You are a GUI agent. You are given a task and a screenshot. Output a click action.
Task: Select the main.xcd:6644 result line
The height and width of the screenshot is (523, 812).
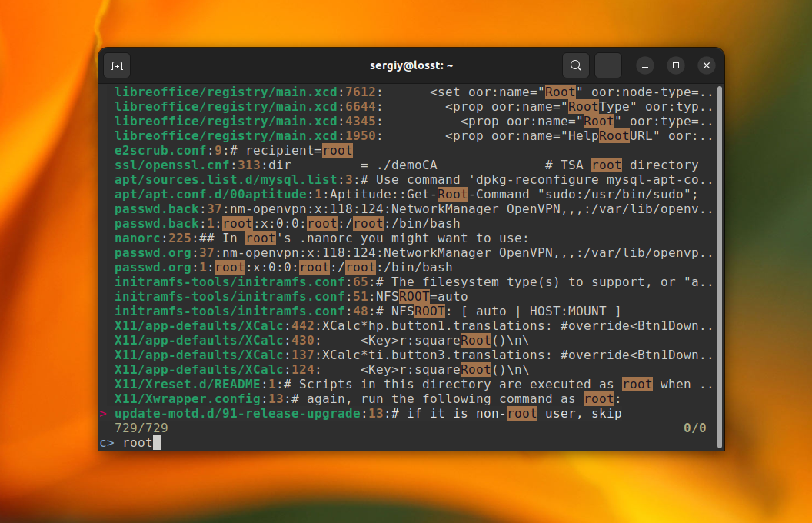[413, 107]
